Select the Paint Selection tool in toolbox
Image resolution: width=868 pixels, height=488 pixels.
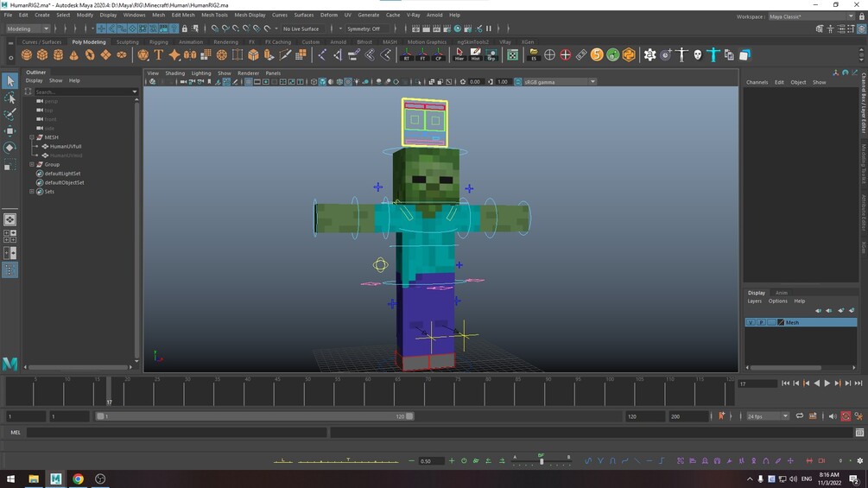click(10, 115)
